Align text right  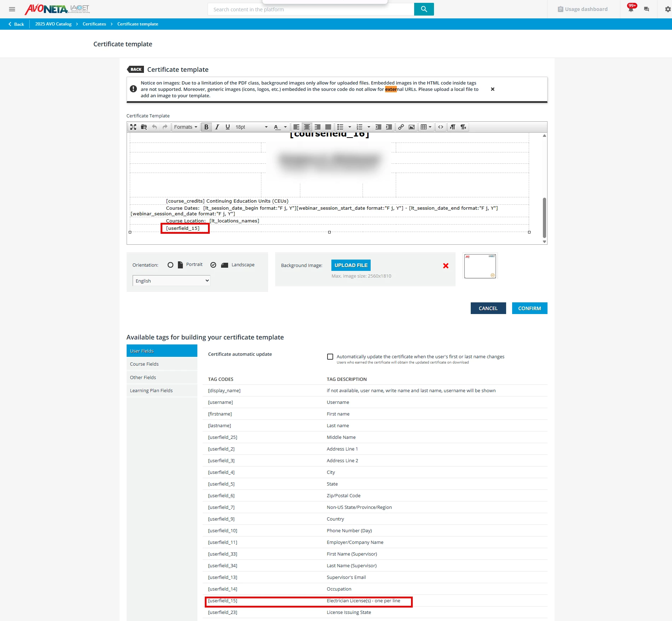(x=318, y=127)
